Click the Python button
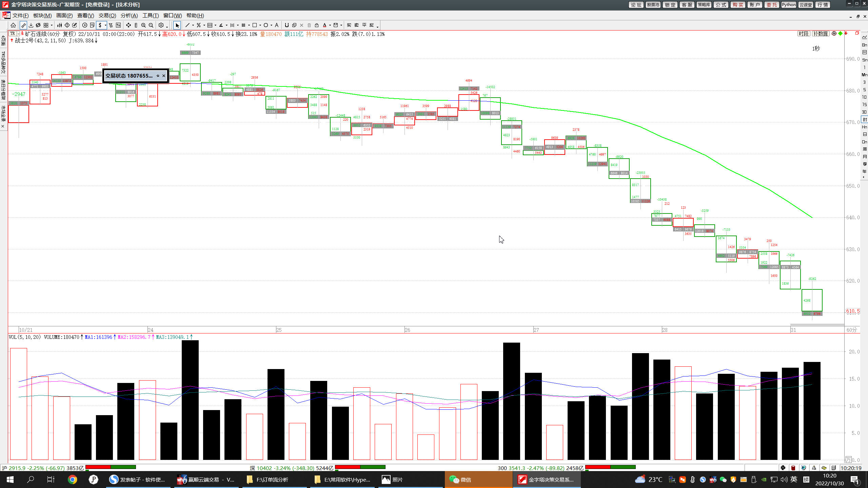 [x=789, y=5]
